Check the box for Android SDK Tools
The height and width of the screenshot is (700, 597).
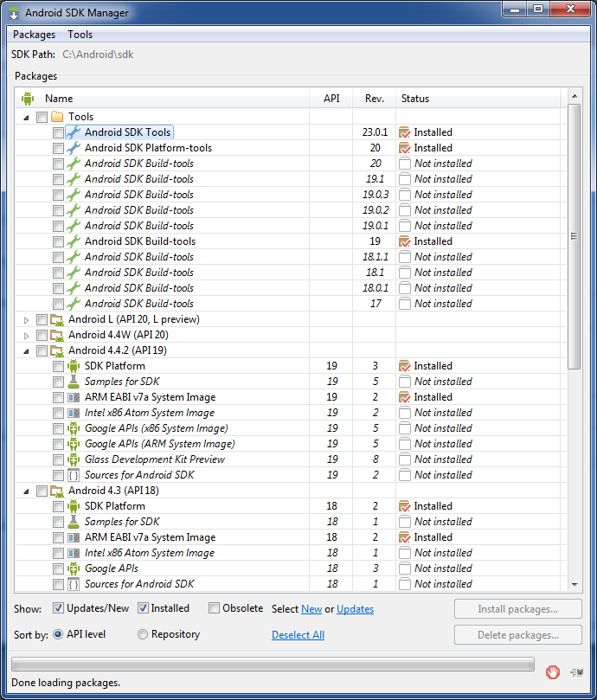point(58,132)
